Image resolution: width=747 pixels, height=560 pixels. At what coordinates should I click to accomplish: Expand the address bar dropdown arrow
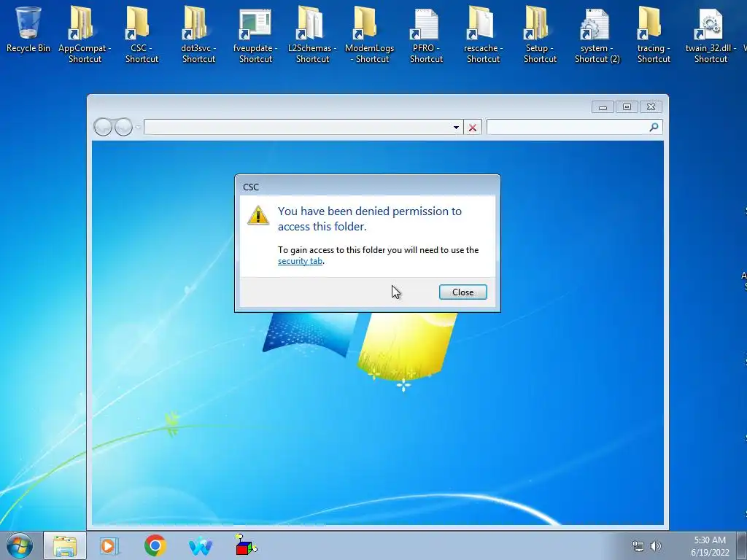(456, 127)
